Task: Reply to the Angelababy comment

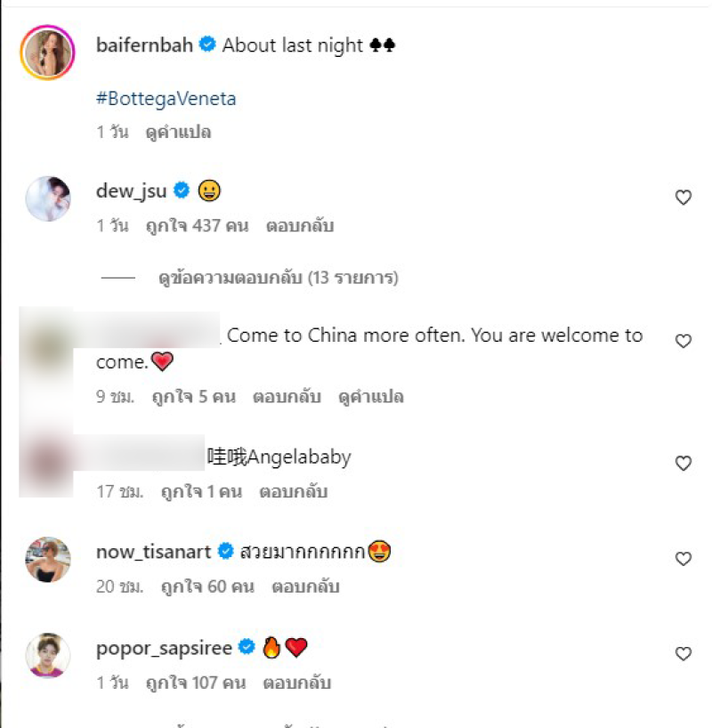Action: (x=294, y=491)
